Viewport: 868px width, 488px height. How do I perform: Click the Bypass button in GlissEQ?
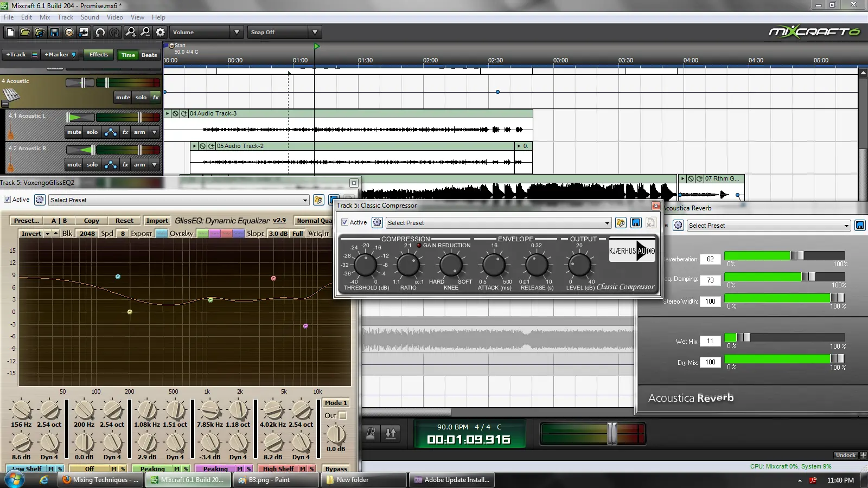pyautogui.click(x=336, y=469)
